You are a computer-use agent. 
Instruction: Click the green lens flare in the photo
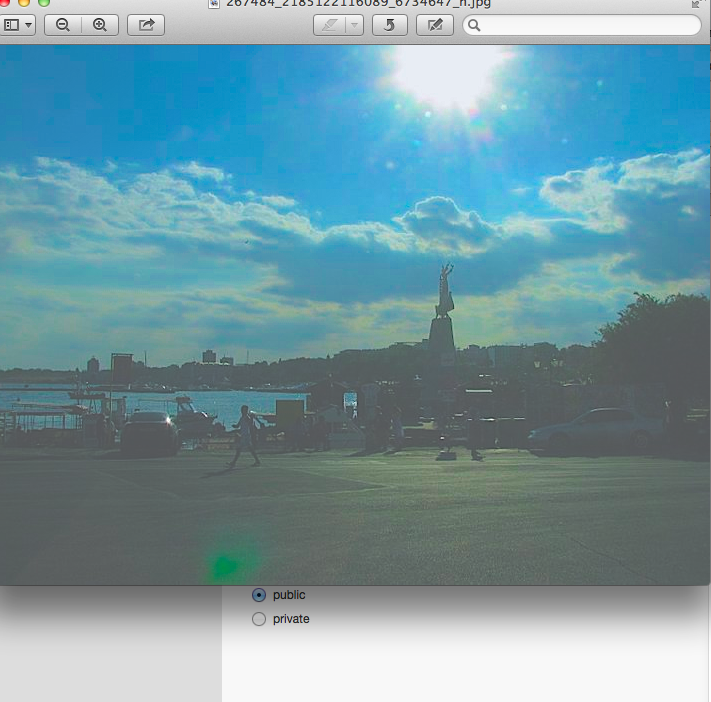tap(225, 567)
